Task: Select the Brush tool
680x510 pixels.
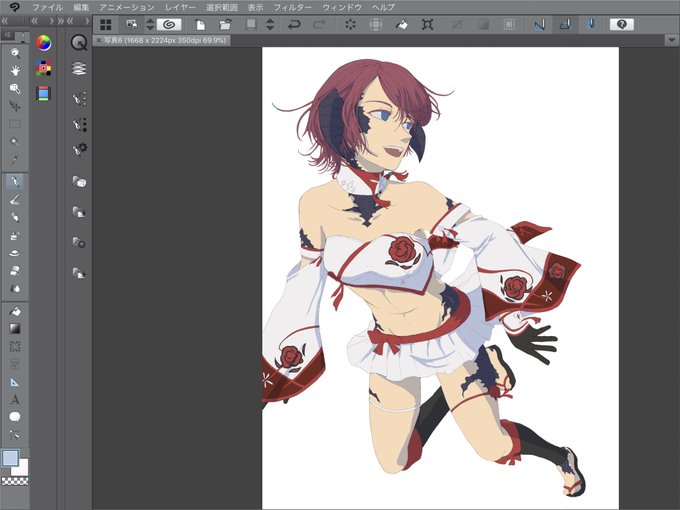Action: pyautogui.click(x=15, y=217)
